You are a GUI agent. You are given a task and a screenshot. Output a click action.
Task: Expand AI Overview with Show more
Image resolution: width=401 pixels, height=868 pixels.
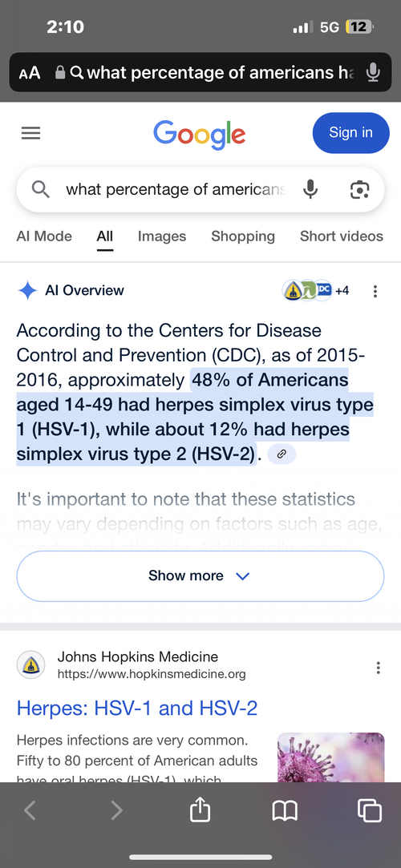click(200, 575)
